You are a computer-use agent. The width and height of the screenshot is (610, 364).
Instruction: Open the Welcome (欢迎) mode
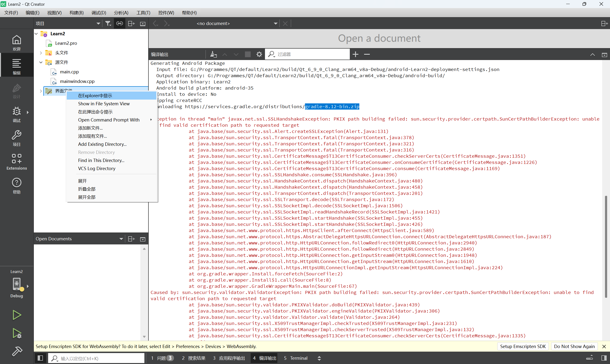click(16, 42)
